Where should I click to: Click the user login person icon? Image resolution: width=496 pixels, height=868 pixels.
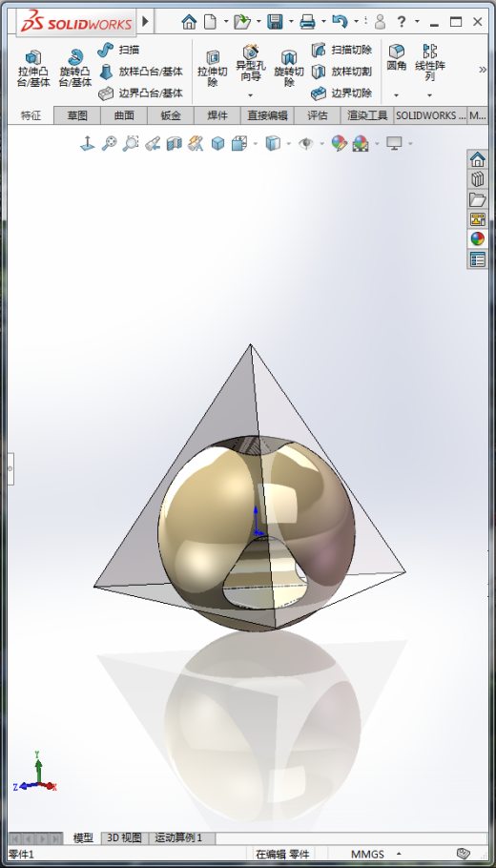[x=380, y=22]
